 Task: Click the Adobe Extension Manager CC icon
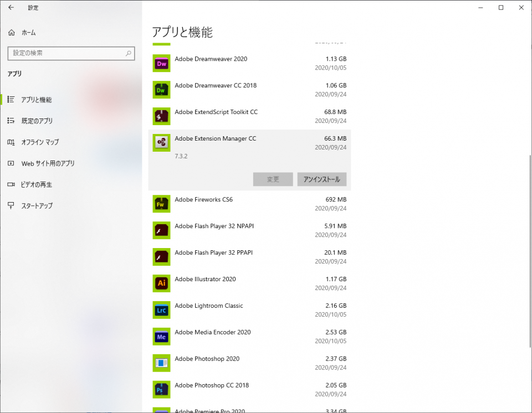coord(161,143)
